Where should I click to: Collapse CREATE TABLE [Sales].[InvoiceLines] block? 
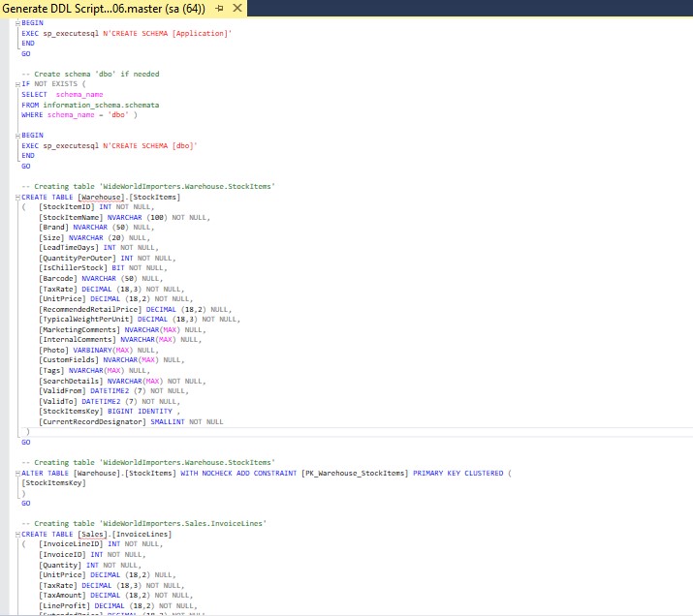point(17,535)
